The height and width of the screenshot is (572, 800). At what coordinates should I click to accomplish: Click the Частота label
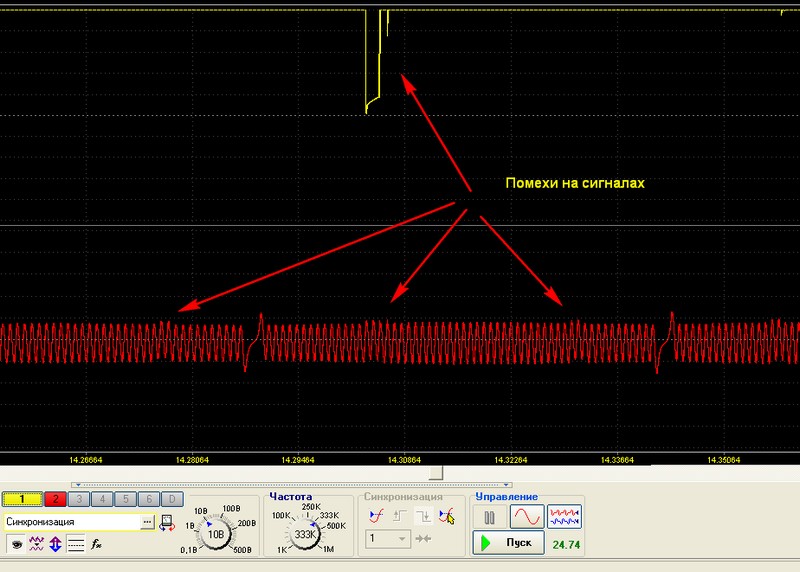[290, 496]
